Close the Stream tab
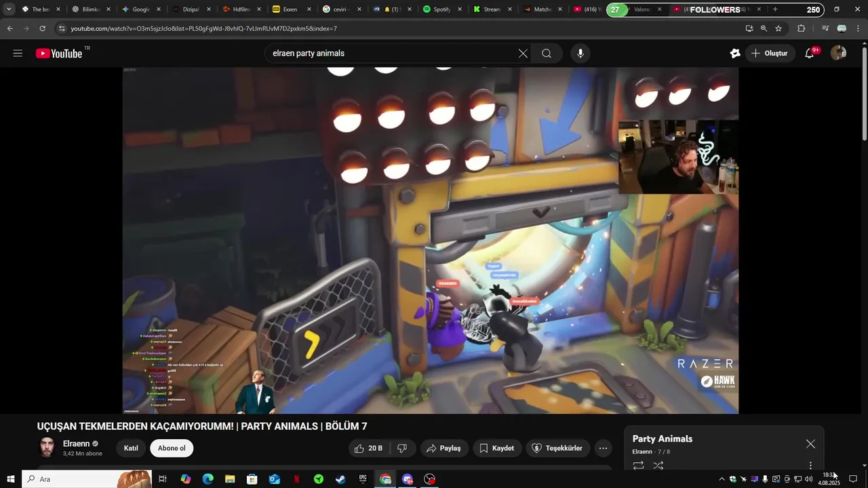This screenshot has height=488, width=868. point(510,9)
